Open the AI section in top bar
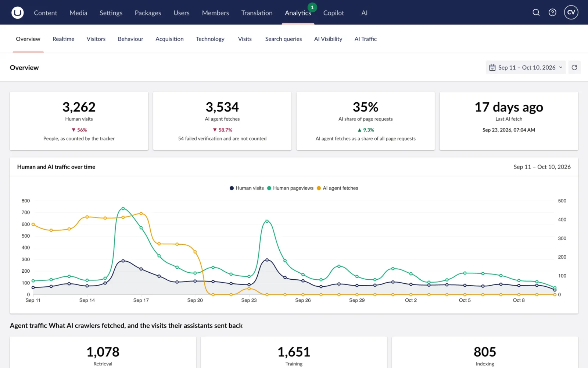 tap(364, 13)
